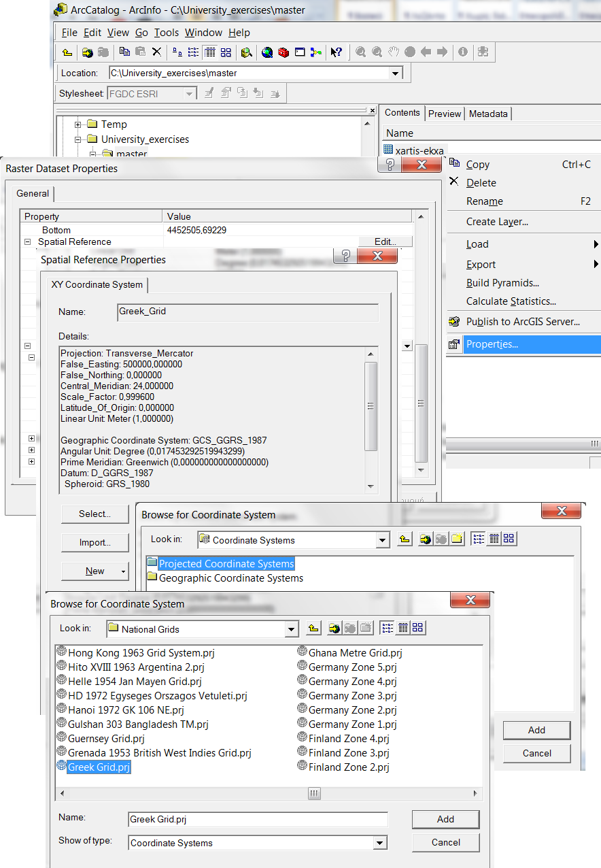Image resolution: width=601 pixels, height=868 pixels.
Task: Click New Folder icon in Coordinate Systems browse dialog
Action: click(458, 539)
